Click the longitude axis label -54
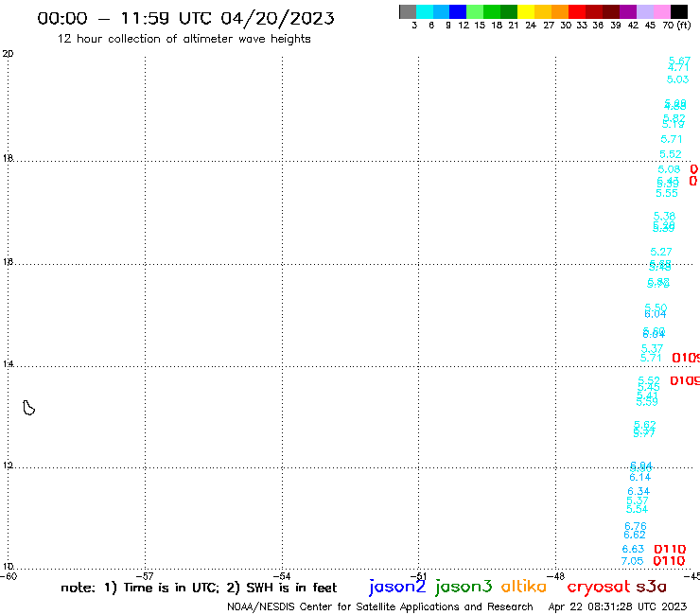This screenshot has height=615, width=700. click(282, 576)
